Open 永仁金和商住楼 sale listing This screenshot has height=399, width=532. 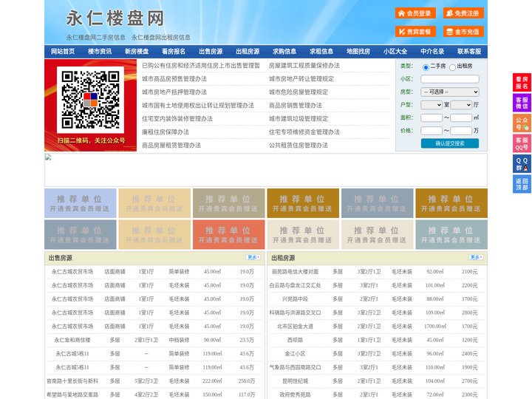coord(72,340)
